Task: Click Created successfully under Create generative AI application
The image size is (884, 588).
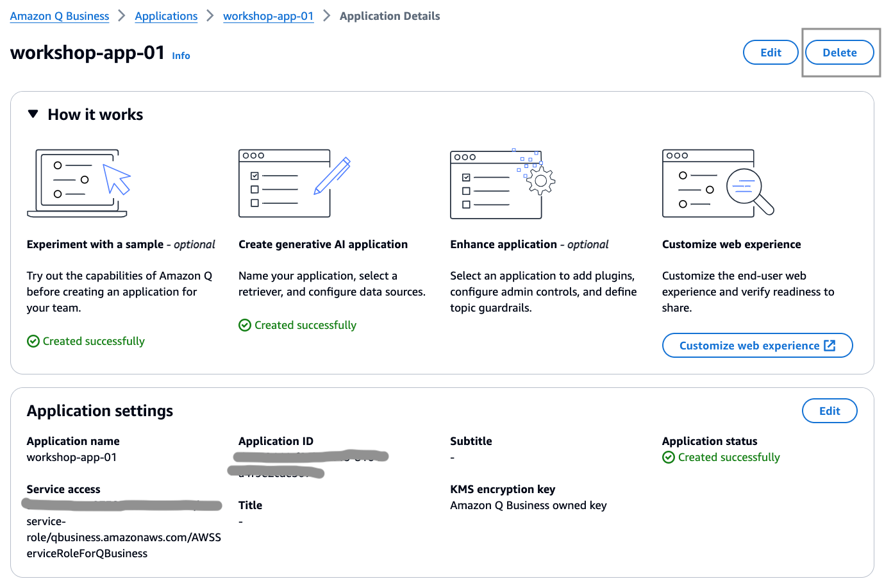Action: [305, 325]
